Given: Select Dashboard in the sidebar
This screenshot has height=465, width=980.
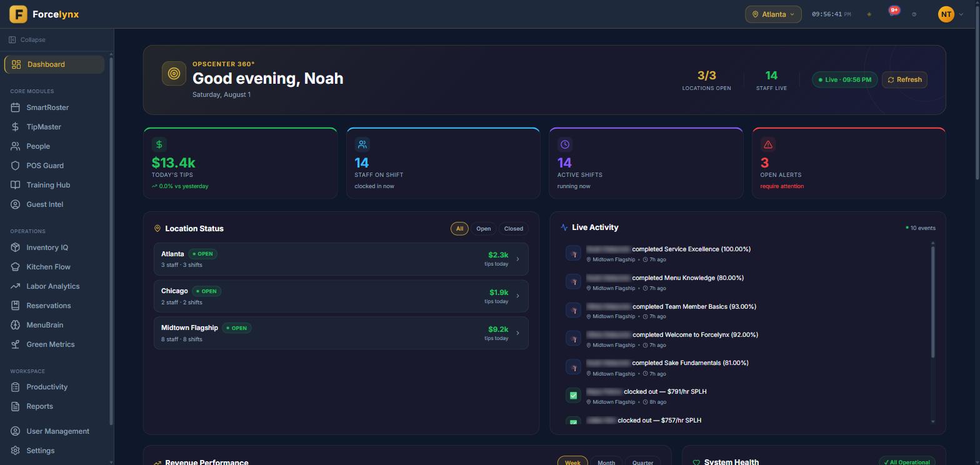Looking at the screenshot, I should pyautogui.click(x=54, y=64).
